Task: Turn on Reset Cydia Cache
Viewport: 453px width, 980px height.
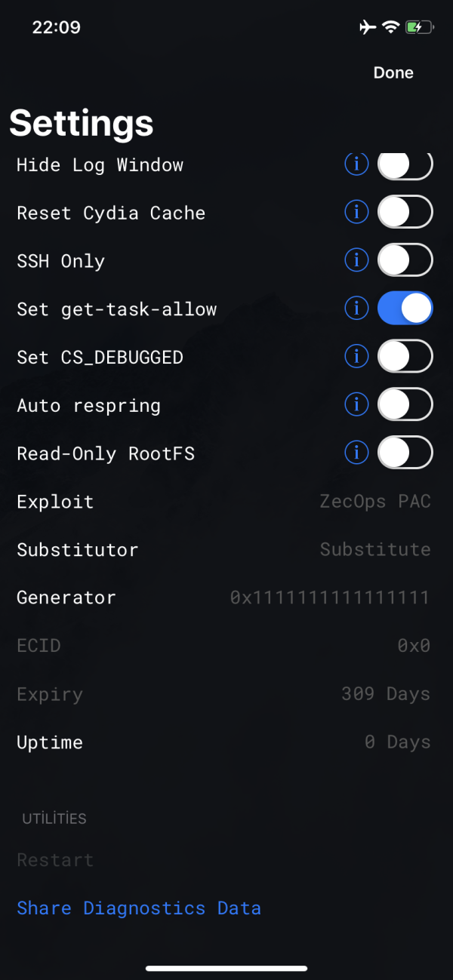Action: 405,213
